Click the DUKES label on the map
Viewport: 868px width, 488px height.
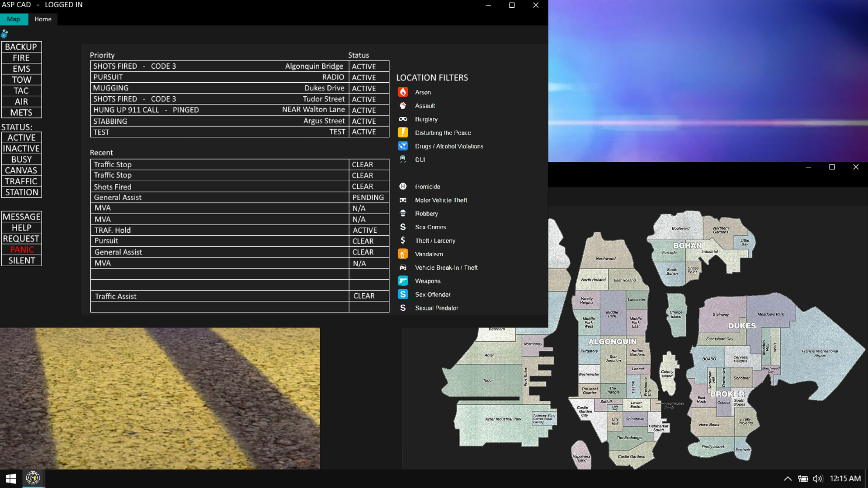click(742, 326)
